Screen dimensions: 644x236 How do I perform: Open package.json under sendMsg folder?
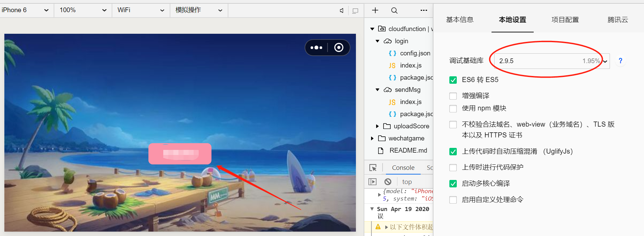[416, 114]
